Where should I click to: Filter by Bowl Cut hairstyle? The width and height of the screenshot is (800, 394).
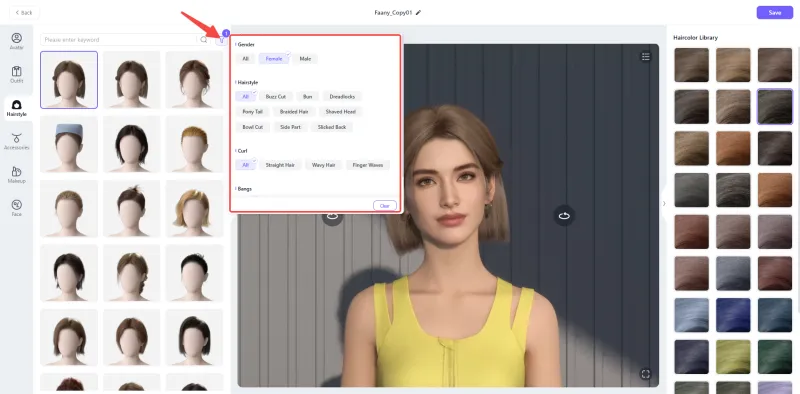253,127
